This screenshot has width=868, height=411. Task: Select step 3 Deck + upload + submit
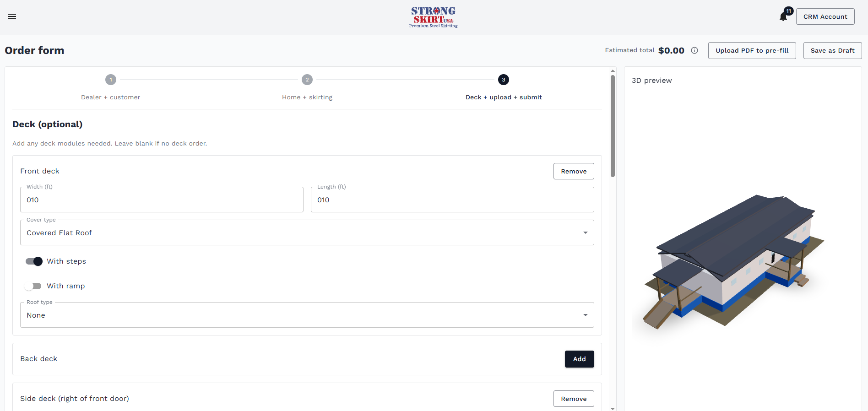(504, 87)
